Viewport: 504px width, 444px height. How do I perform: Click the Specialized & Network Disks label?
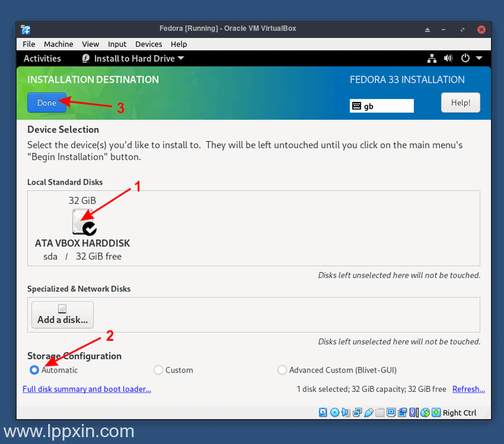point(78,288)
